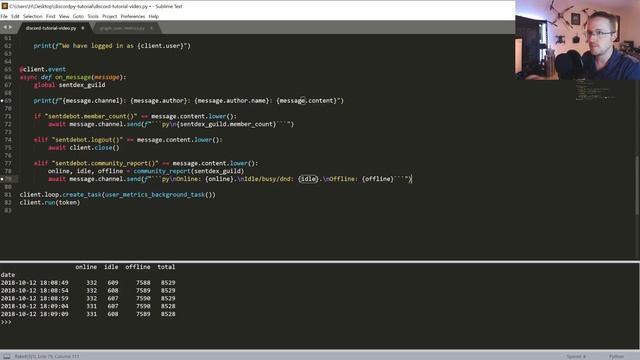Open the Project menu

pos(109,16)
